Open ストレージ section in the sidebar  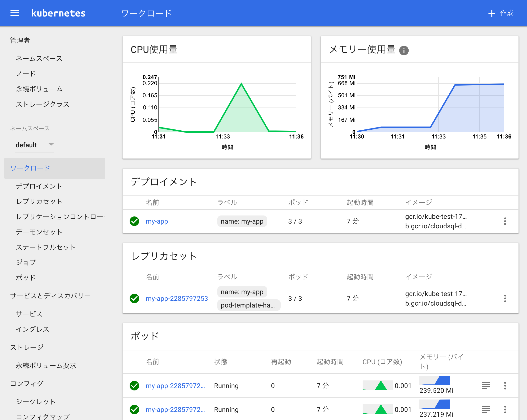click(x=27, y=347)
